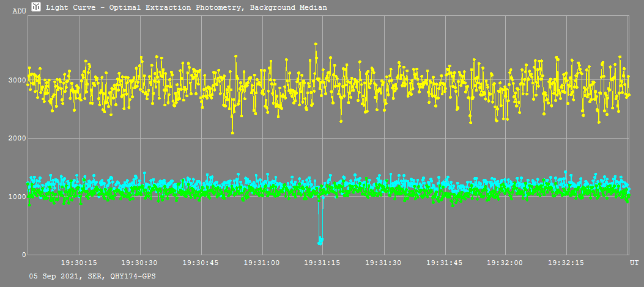Click the 3000 value on the vertical axis
The height and width of the screenshot is (287, 644).
17,80
